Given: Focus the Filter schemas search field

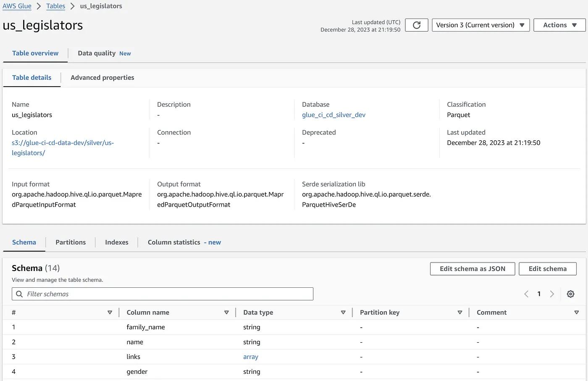Looking at the screenshot, I should [x=163, y=294].
